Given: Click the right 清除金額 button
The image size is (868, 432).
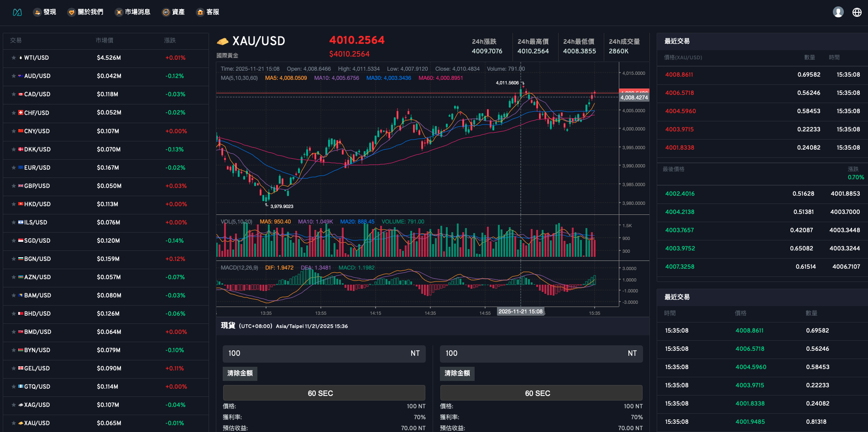Looking at the screenshot, I should 457,374.
